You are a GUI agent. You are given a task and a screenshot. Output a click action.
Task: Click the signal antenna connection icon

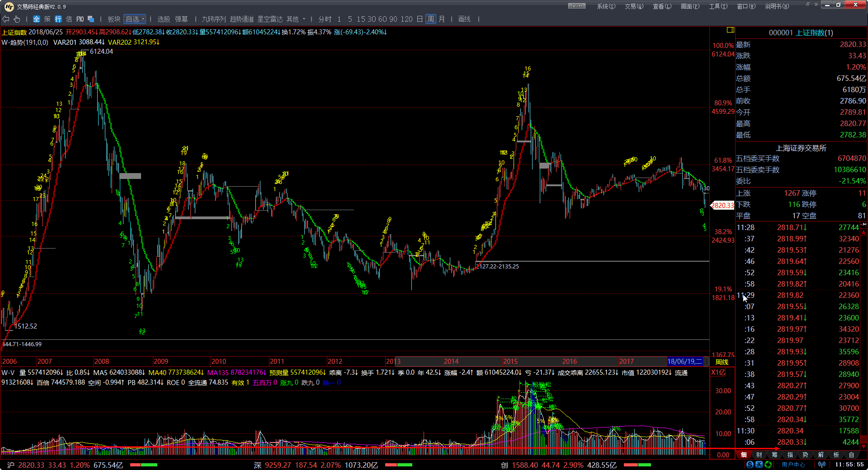(x=822, y=465)
